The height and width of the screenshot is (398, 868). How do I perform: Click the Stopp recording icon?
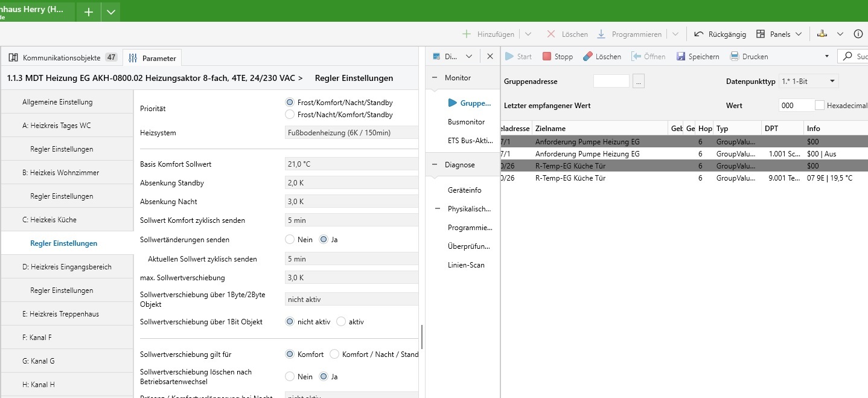tap(547, 56)
